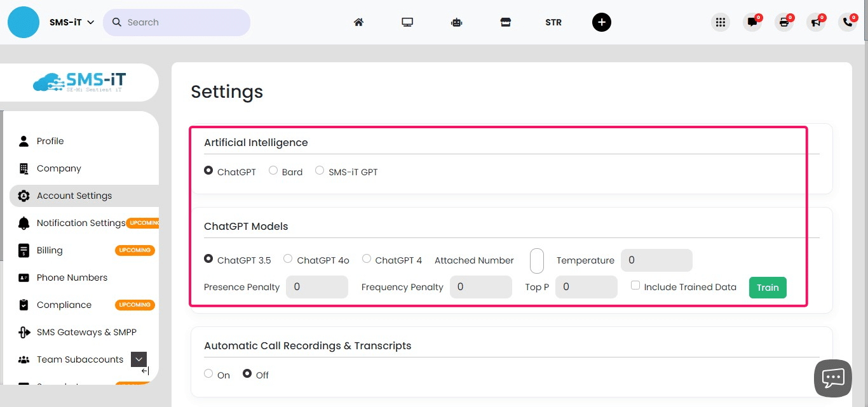The height and width of the screenshot is (407, 868).
Task: Select the Bard radio button
Action: tap(273, 171)
